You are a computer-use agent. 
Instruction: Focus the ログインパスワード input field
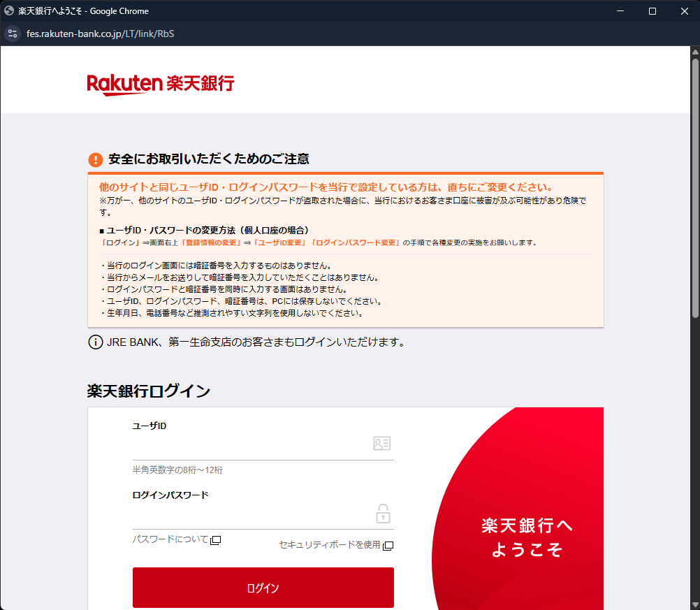coord(263,516)
